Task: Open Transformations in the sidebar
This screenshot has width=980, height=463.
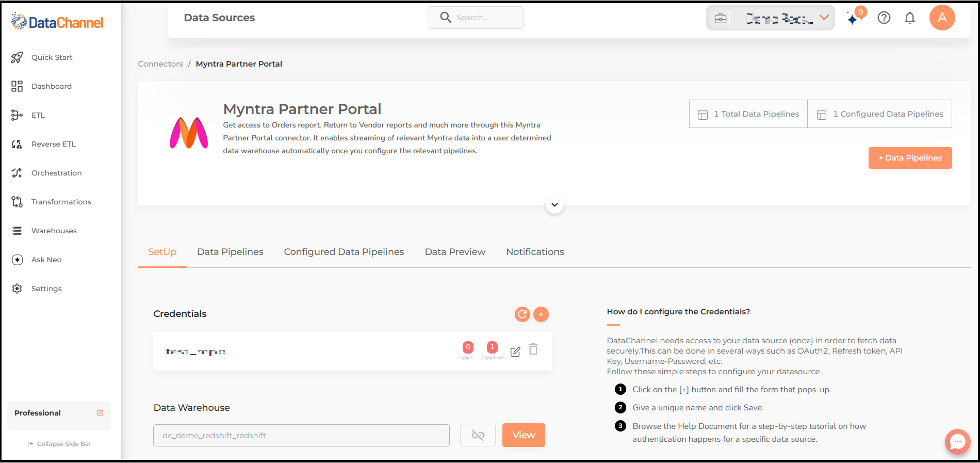Action: (x=61, y=202)
